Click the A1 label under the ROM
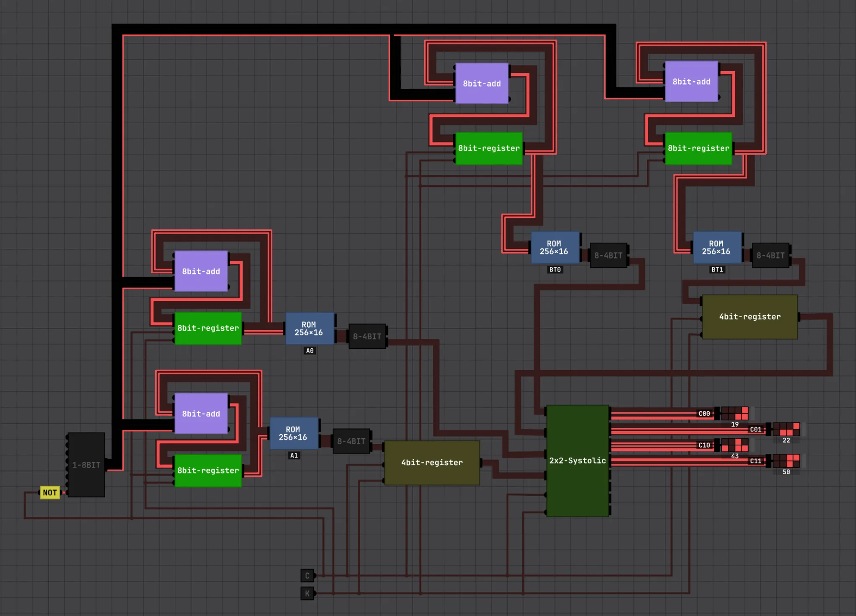 (294, 456)
